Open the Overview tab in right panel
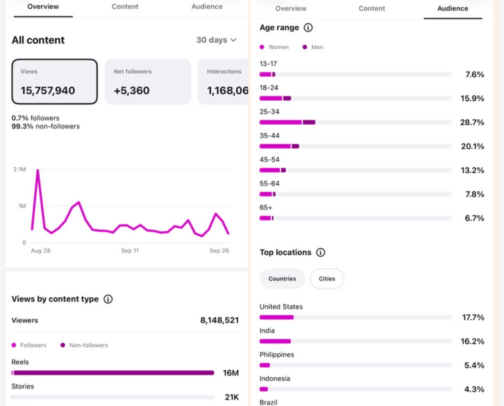The image size is (504, 406). (x=291, y=9)
